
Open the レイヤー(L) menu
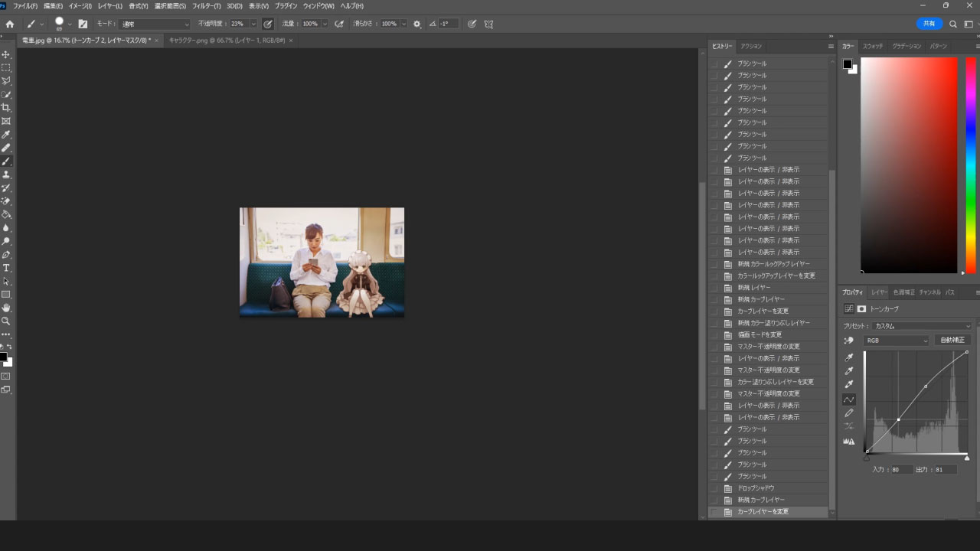pyautogui.click(x=110, y=6)
